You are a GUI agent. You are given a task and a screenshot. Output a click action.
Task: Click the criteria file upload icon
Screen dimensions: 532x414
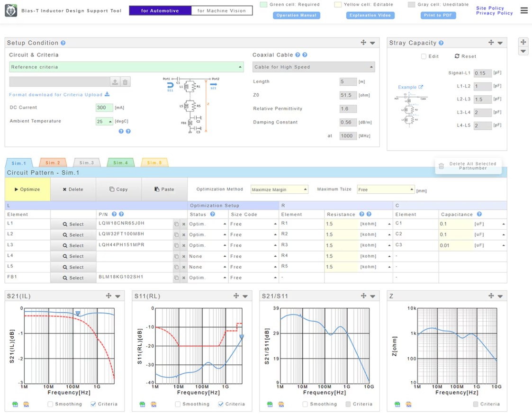115,82
